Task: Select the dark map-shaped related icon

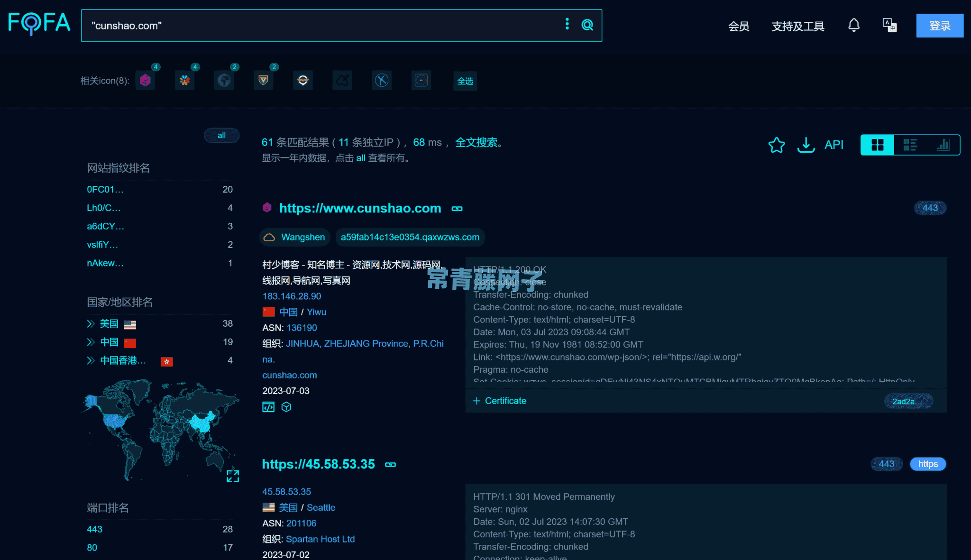Action: (x=342, y=81)
